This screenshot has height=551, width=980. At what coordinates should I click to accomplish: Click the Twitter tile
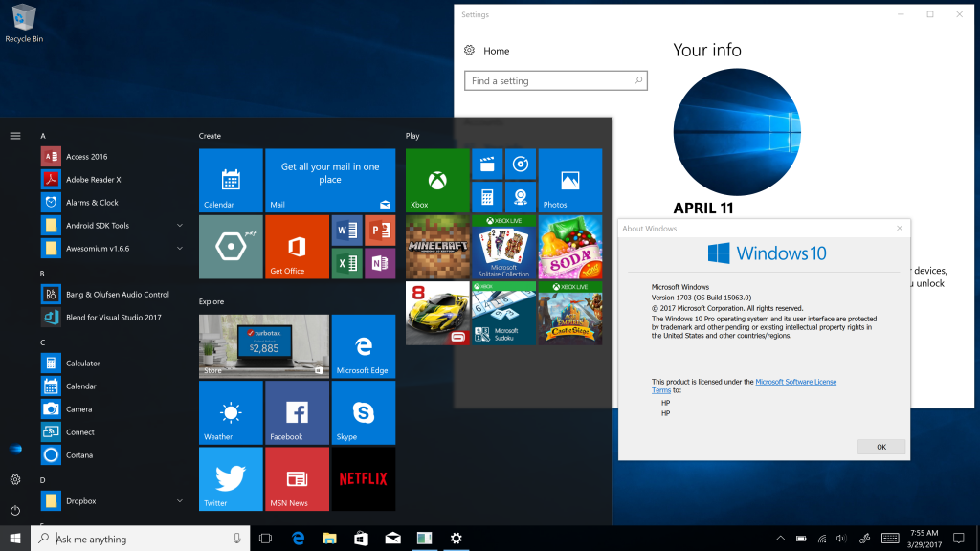(231, 478)
